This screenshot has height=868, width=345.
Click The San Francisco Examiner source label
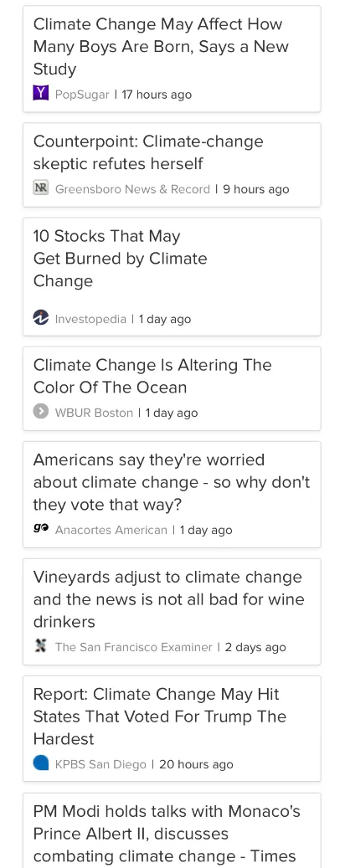tap(133, 647)
